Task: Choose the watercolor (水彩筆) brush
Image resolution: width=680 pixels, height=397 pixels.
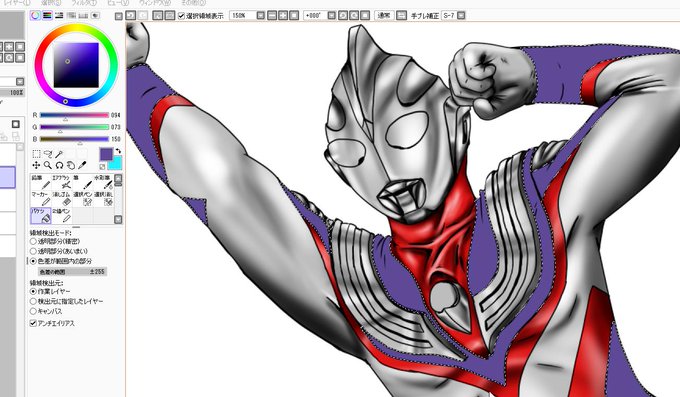Action: point(103,182)
